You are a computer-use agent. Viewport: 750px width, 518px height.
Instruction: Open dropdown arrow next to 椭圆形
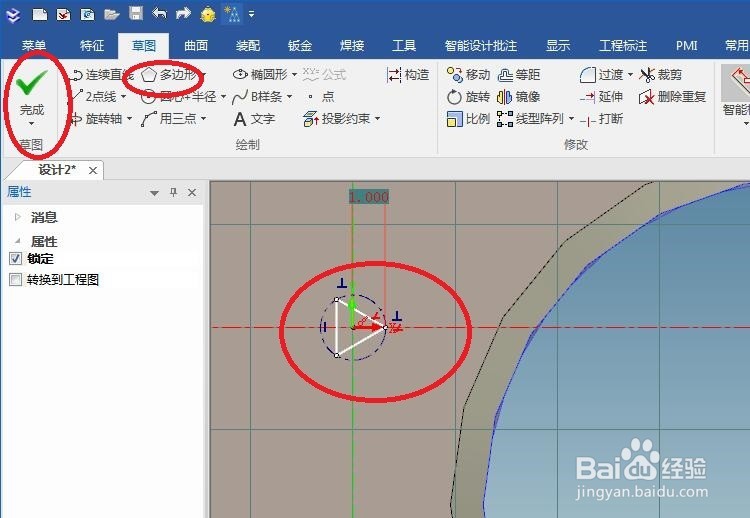pyautogui.click(x=294, y=75)
